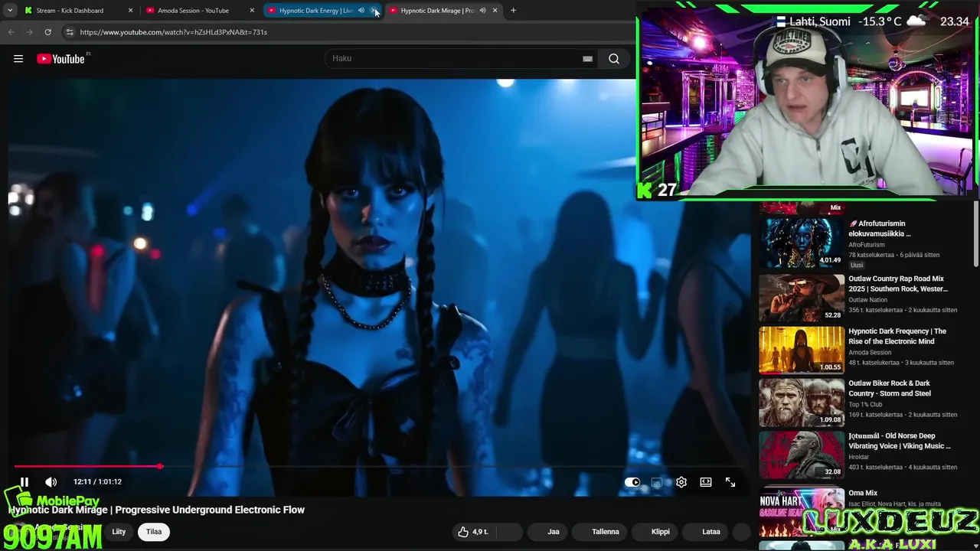This screenshot has height=551, width=980.
Task: Mute audio on Hypnotic Dark Energy tab
Action: pos(361,11)
